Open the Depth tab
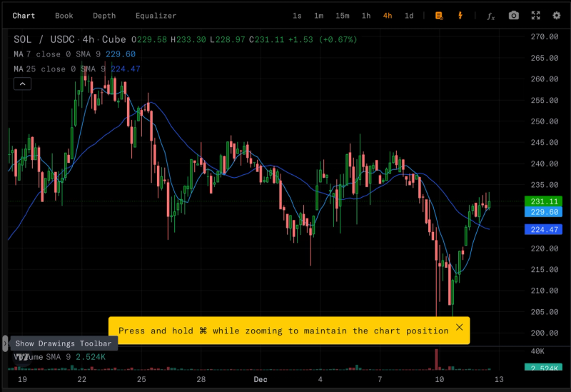 click(104, 16)
